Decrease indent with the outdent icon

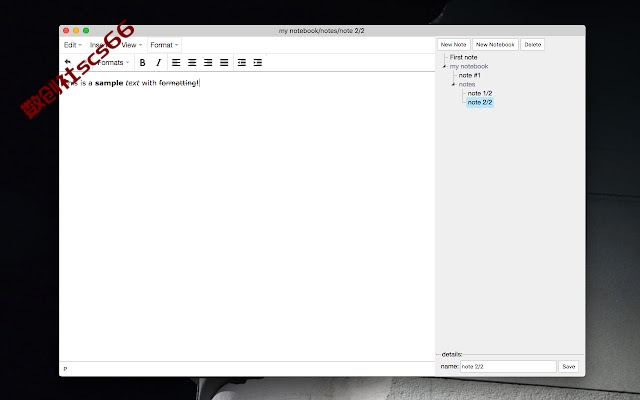(242, 62)
